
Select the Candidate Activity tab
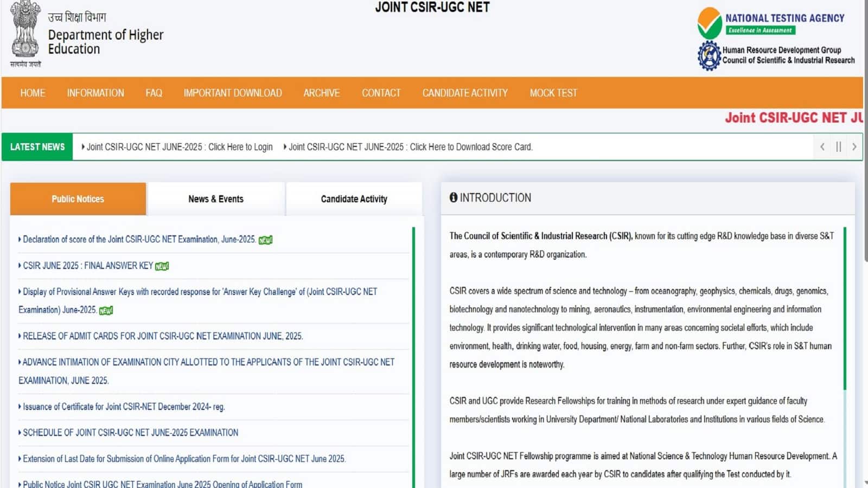tap(354, 199)
